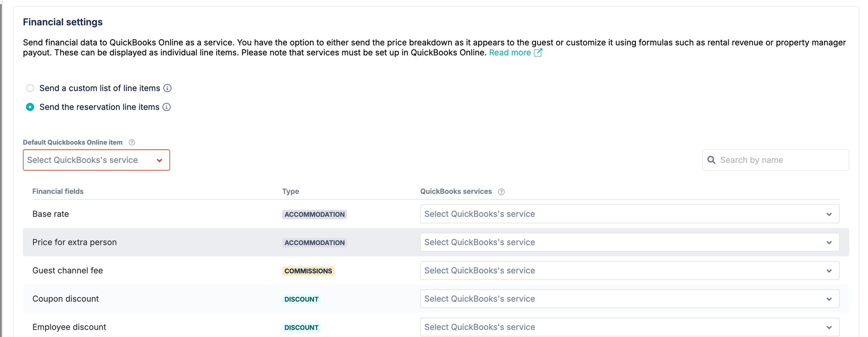This screenshot has width=868, height=337.
Task: Click the Coupon discount label
Action: (66, 299)
